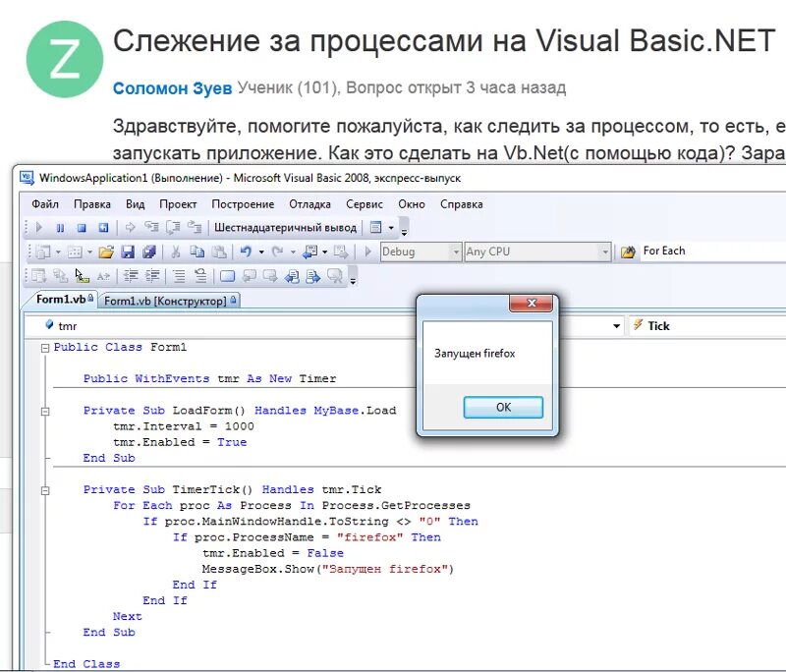Click the green Z user avatar
Screen dimensions: 786x672
[65, 59]
